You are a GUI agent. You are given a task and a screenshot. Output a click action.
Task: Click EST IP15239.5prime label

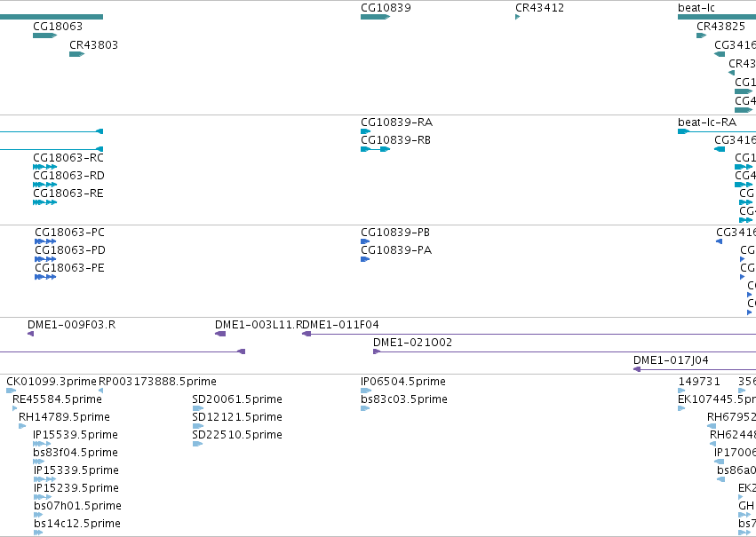[76, 489]
